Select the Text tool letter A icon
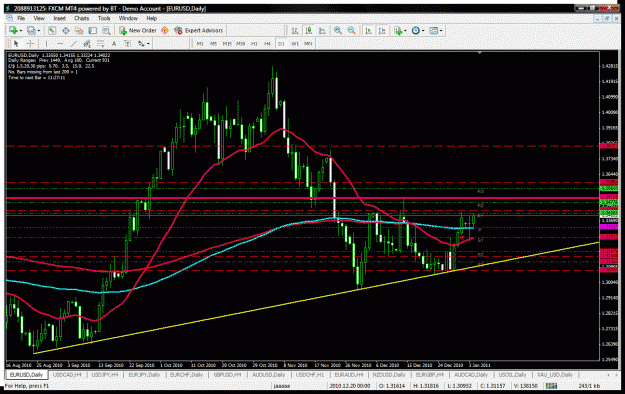This screenshot has height=394, width=625. 114,43
